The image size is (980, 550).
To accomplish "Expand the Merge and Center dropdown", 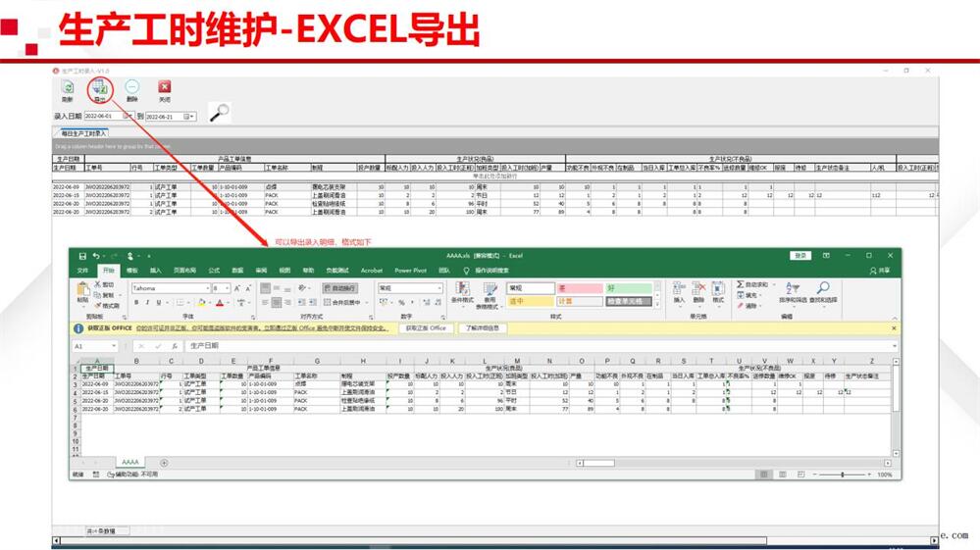I will (x=367, y=303).
